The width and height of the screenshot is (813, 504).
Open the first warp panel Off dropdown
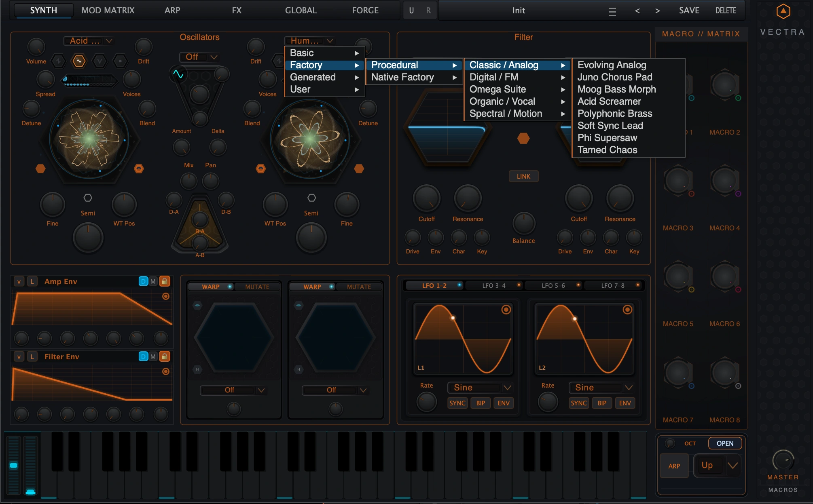point(233,390)
